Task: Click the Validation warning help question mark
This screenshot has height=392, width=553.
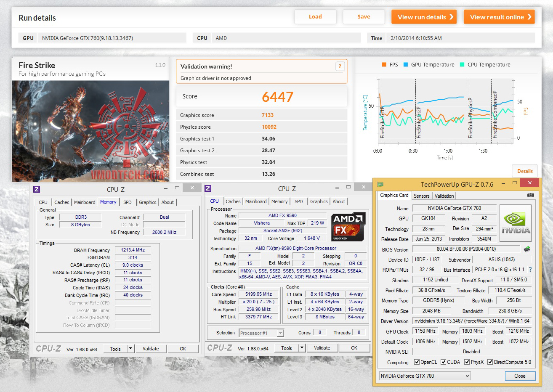Action: (340, 66)
